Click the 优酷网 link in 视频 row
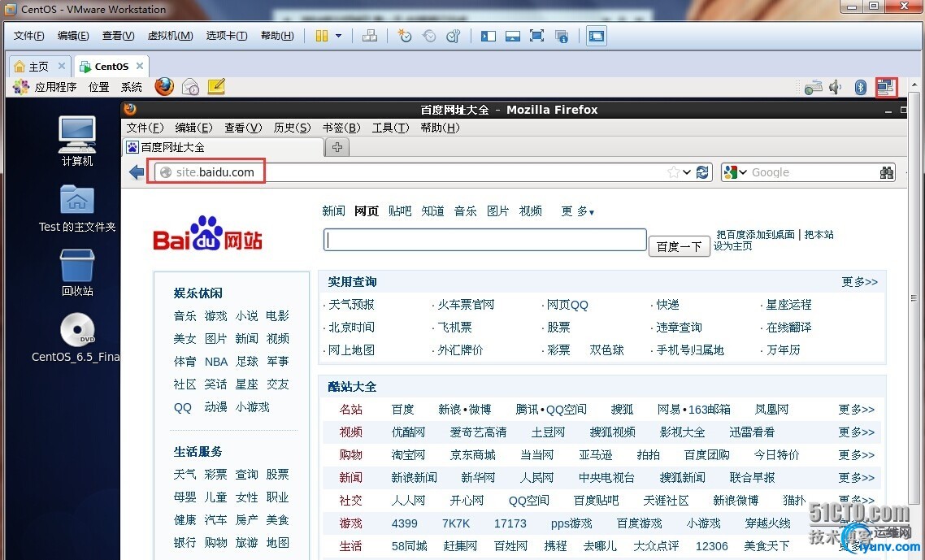This screenshot has height=560, width=925. (x=408, y=432)
